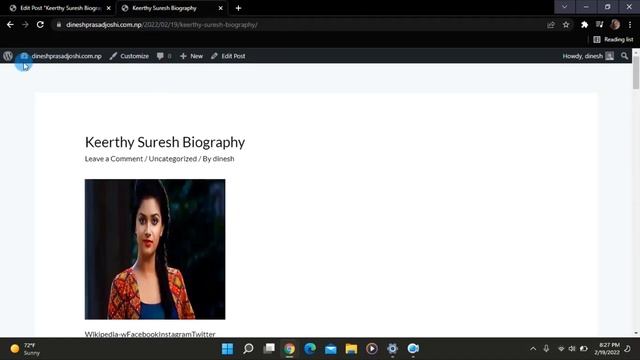Click Wikipedia social links text
Image resolution: width=640 pixels, height=360 pixels.
[150, 334]
